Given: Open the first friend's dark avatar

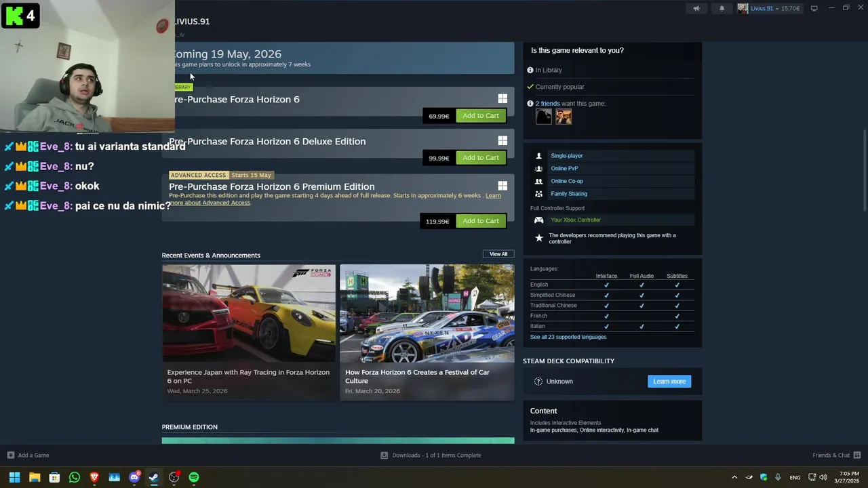Looking at the screenshot, I should [x=544, y=117].
